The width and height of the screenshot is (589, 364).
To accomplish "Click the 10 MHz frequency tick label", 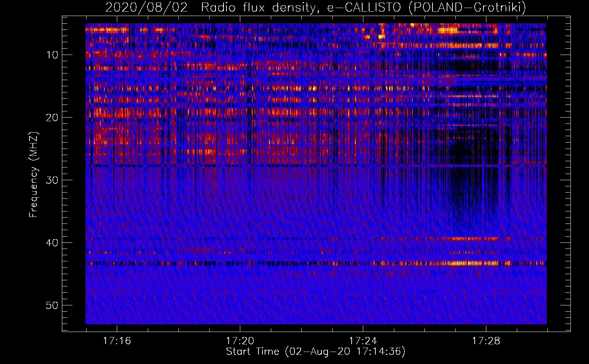I will pyautogui.click(x=52, y=55).
